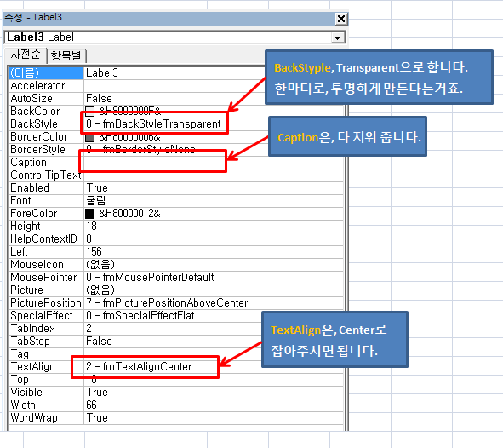Image resolution: width=503 pixels, height=448 pixels.
Task: Click the TabIndex value 2
Action: pyautogui.click(x=89, y=328)
